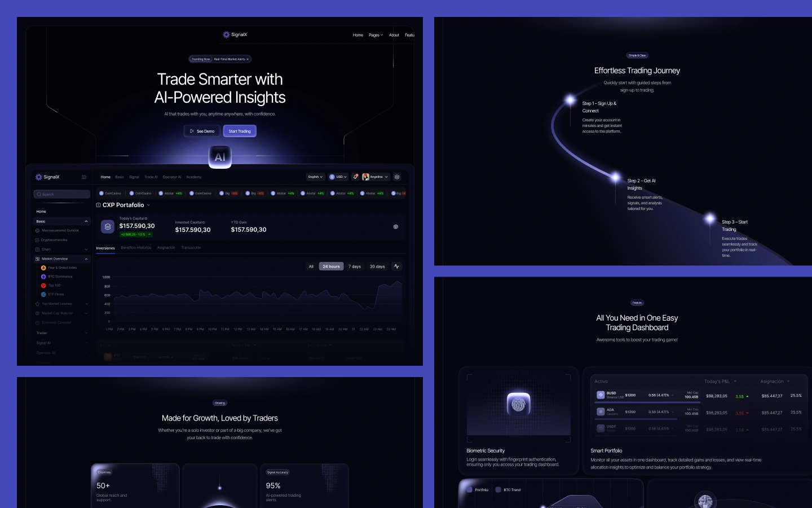Expand Market Cap Watcher in sidebar

point(86,313)
